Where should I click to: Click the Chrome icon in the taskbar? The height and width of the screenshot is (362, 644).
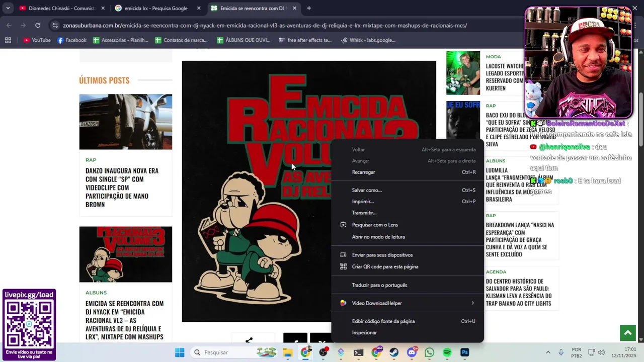(305, 352)
